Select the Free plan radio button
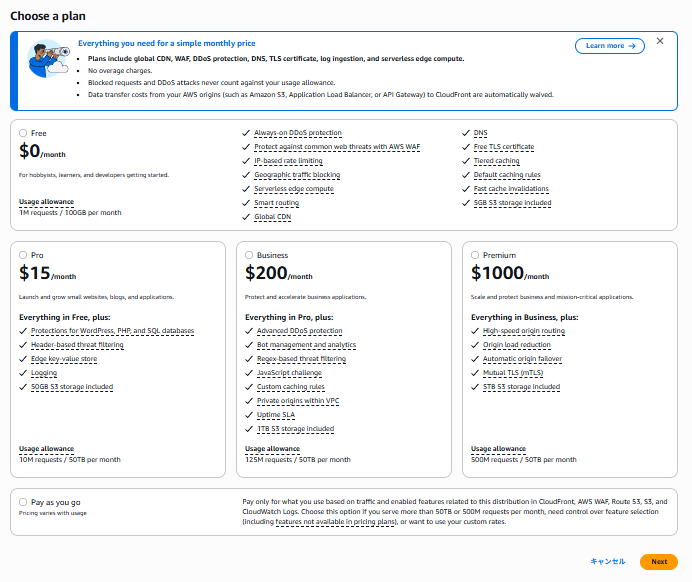 (x=23, y=133)
